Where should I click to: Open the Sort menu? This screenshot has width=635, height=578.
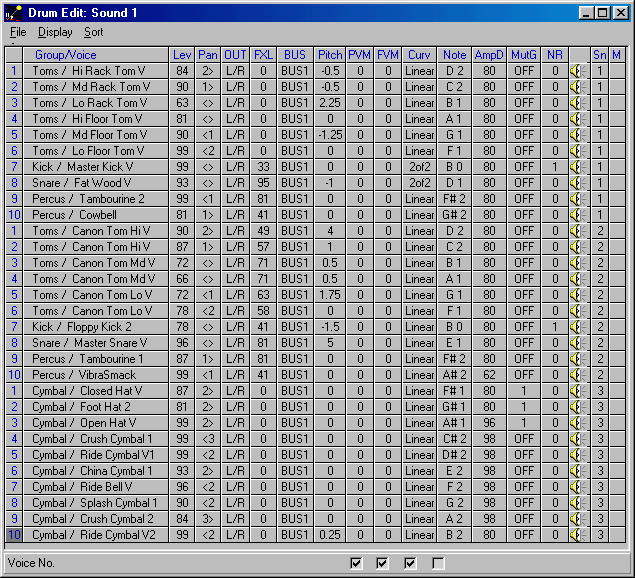pos(93,32)
